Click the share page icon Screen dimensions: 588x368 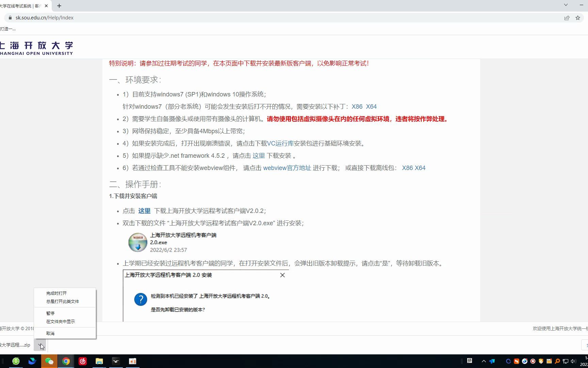point(567,18)
